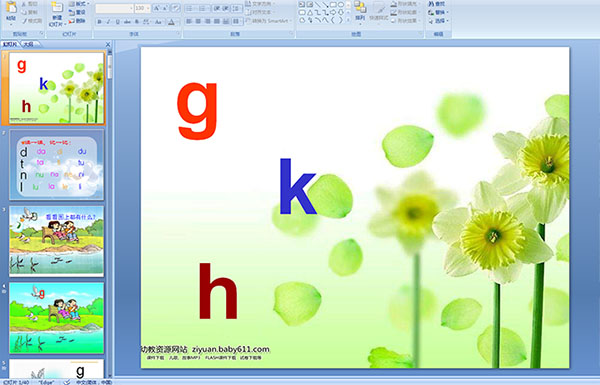Select slide 4 thumbnail with red g
Screen dimensions: 600x385
(x=56, y=318)
